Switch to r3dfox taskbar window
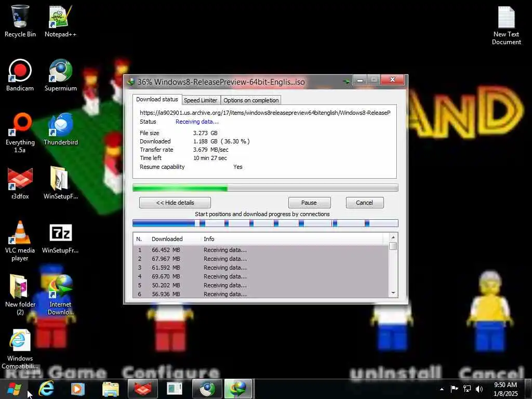532x399 pixels. coord(143,389)
